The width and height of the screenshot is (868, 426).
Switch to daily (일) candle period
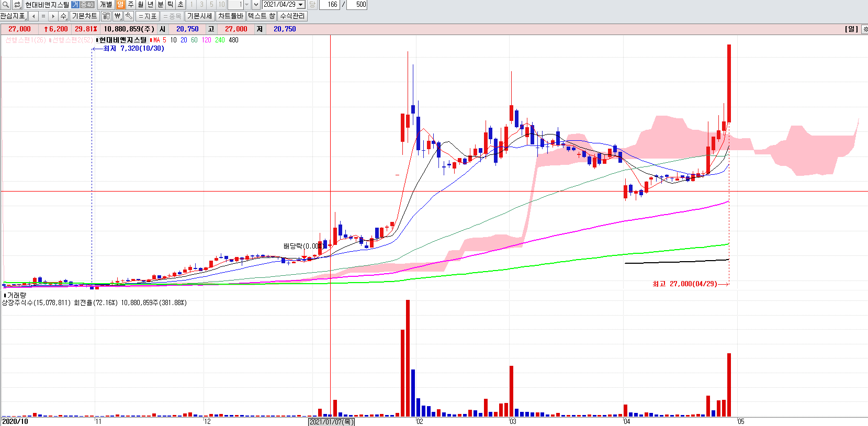click(x=120, y=5)
